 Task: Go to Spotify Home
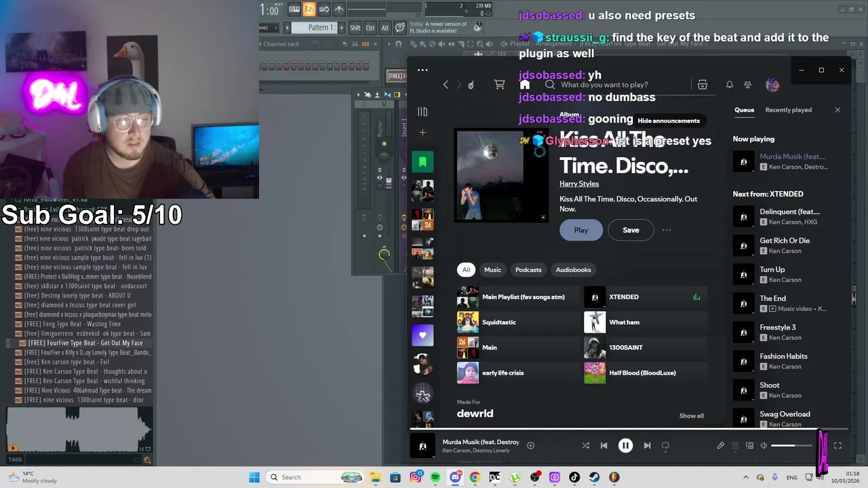(524, 85)
